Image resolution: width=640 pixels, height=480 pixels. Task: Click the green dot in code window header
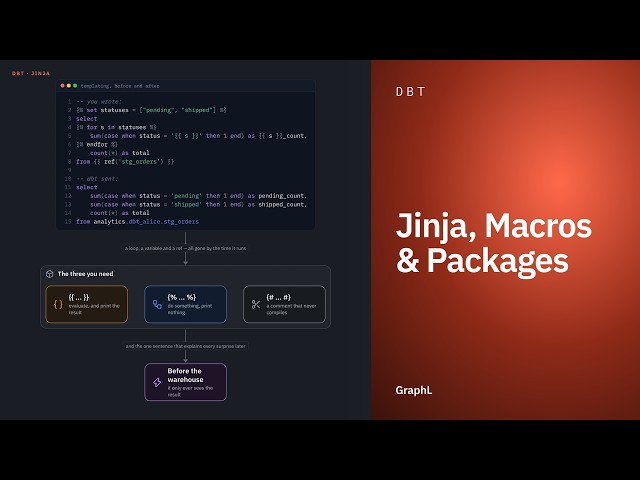point(75,86)
